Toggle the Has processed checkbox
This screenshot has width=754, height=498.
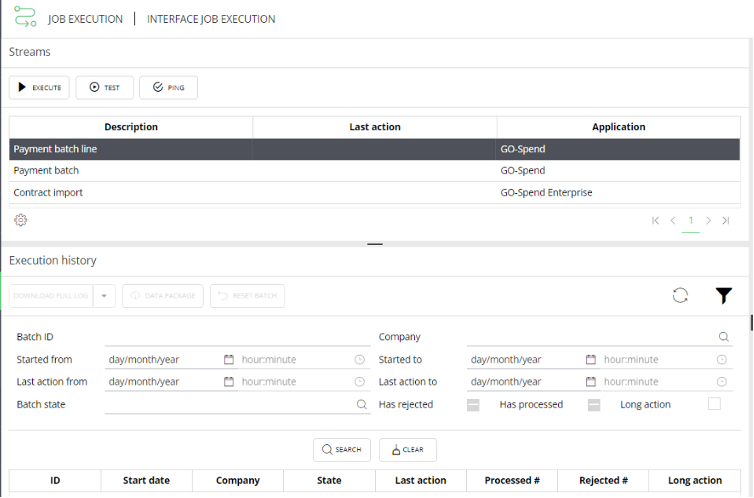click(x=594, y=405)
